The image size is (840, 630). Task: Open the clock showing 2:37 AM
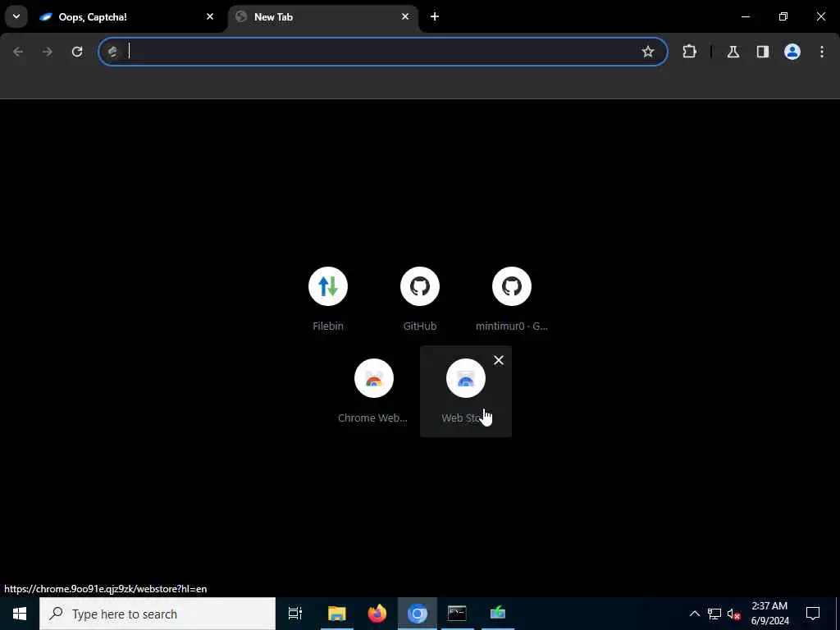pyautogui.click(x=769, y=614)
